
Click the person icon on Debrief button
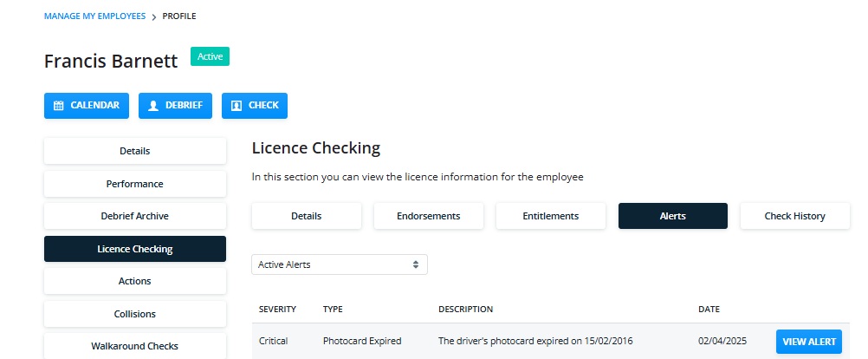(153, 105)
